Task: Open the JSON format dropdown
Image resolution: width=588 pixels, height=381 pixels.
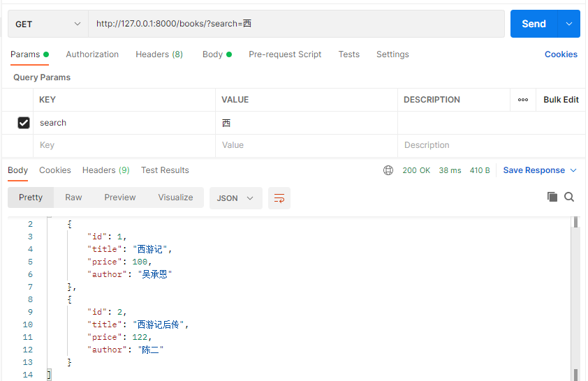Action: (x=235, y=198)
